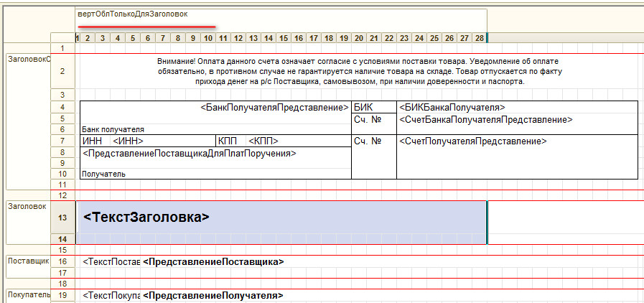Viewport: 644px width, 303px height.
Task: Select the <БИКБанкаПолучателя> parameter cell
Action: pyautogui.click(x=452, y=108)
